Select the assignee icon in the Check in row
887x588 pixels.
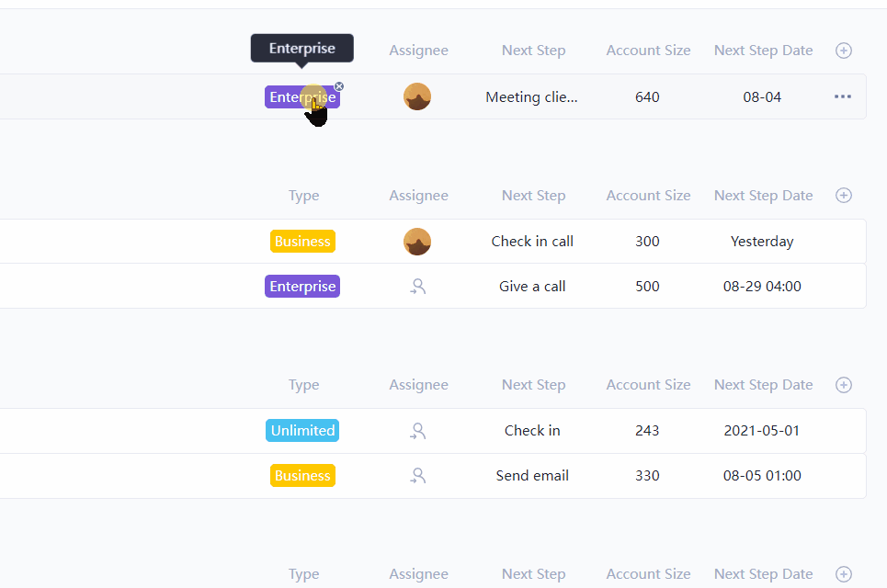pos(417,430)
